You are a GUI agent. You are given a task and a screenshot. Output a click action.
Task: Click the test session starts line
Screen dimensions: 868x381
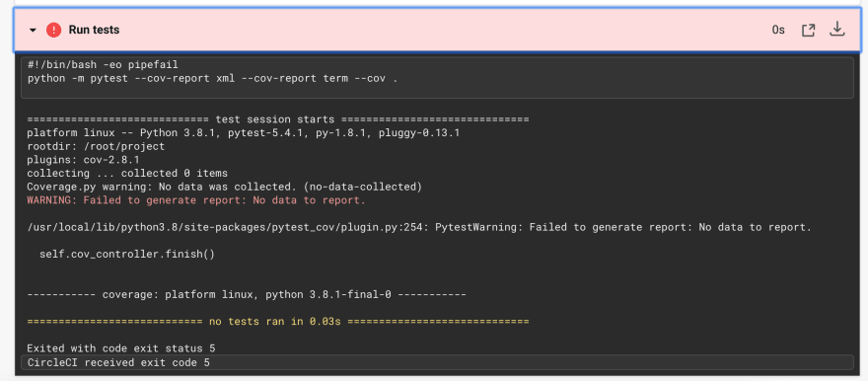click(278, 119)
